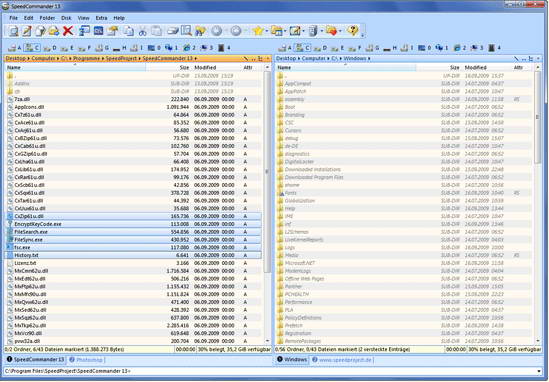Open the Extra menu
The height and width of the screenshot is (382, 549).
click(x=101, y=18)
